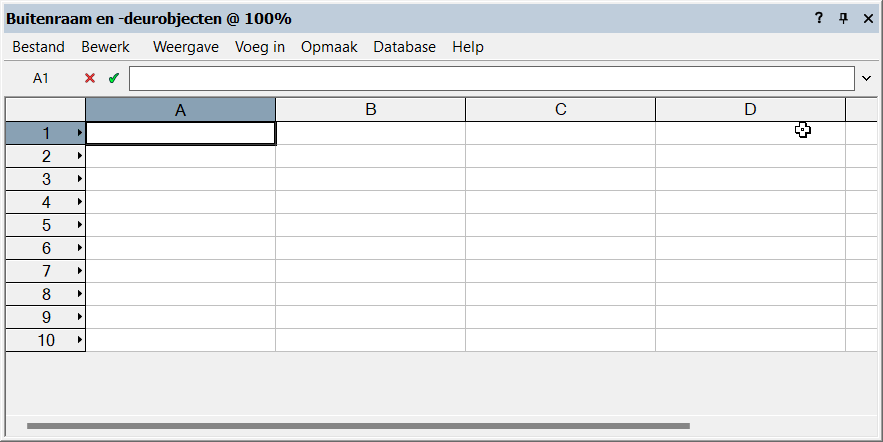Image resolution: width=883 pixels, height=442 pixels.
Task: Open the Database menu
Action: [x=404, y=47]
